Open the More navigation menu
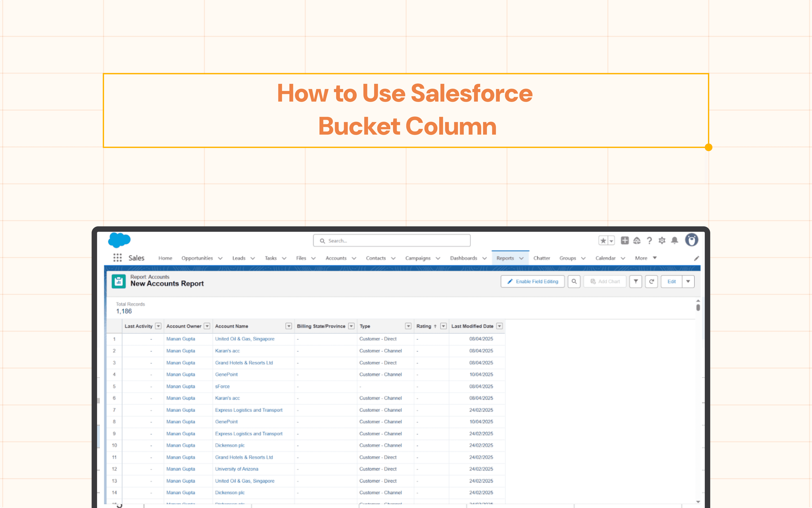 (646, 258)
